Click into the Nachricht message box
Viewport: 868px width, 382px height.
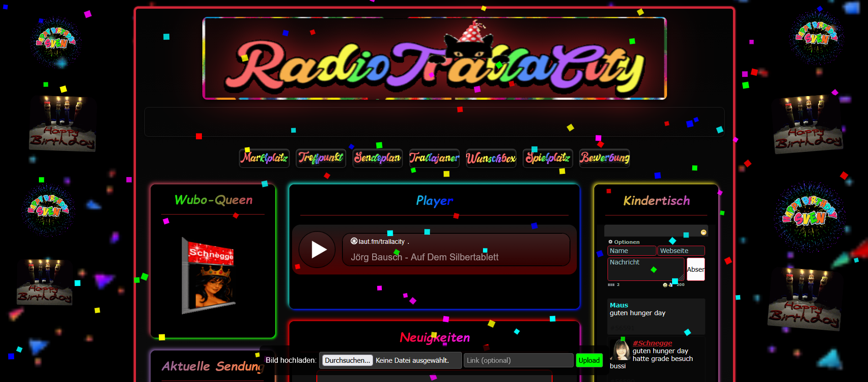645,269
